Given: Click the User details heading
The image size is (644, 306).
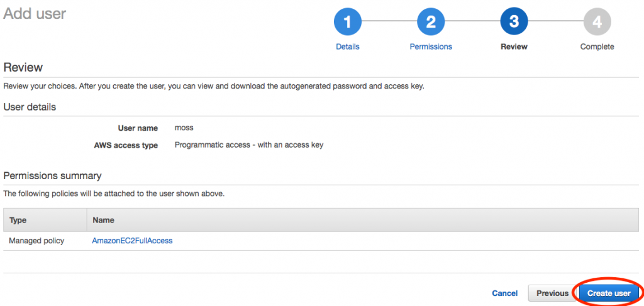Looking at the screenshot, I should (30, 107).
